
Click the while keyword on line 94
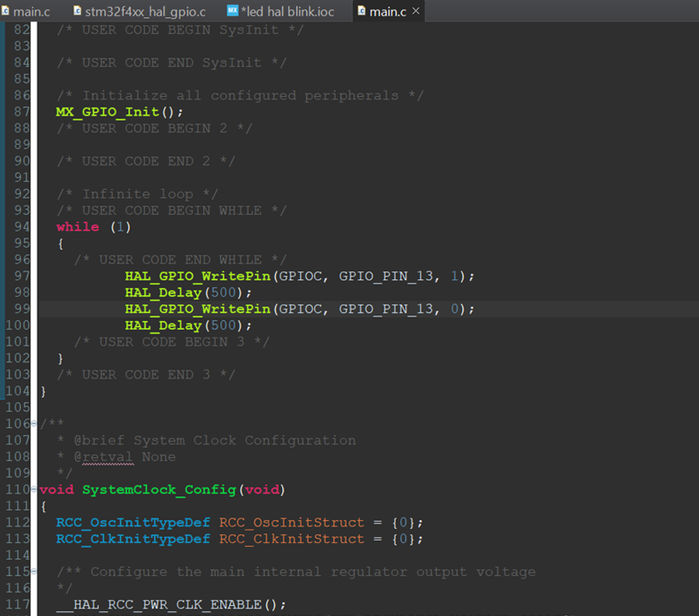coord(77,226)
